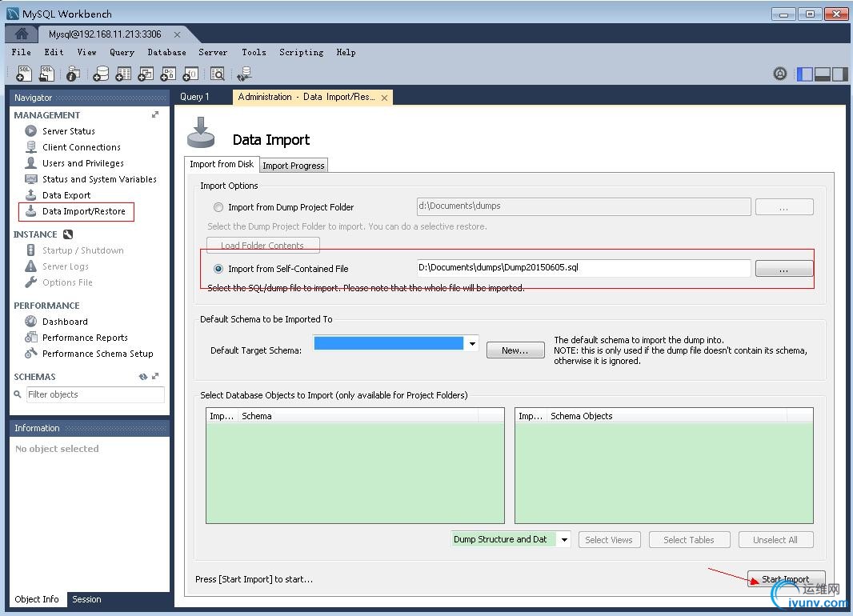Open Client Connections in Navigator
This screenshot has height=616, width=853.
(x=81, y=146)
